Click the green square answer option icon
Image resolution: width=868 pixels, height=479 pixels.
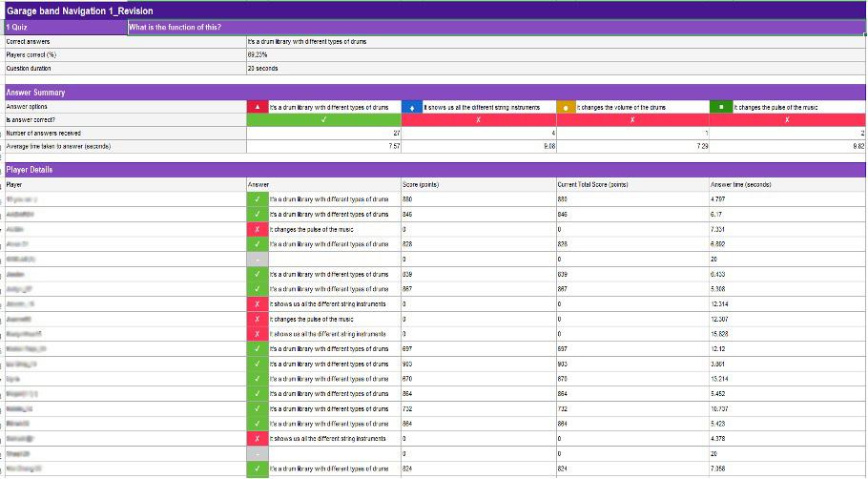(721, 107)
